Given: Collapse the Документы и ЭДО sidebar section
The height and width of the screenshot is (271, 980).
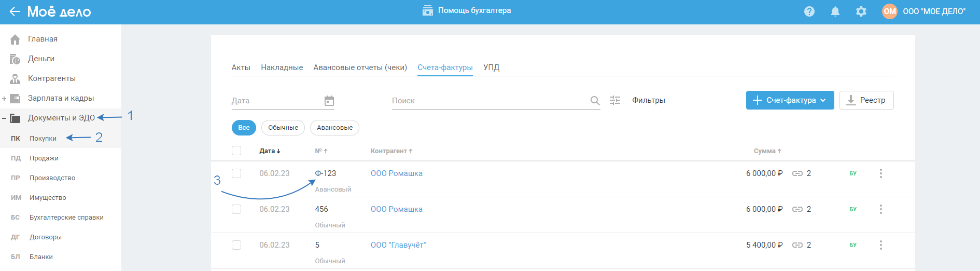Looking at the screenshot, I should pyautogui.click(x=4, y=118).
